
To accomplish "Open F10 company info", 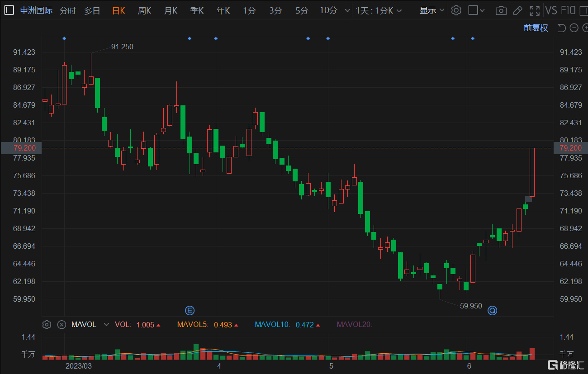I will (x=568, y=10).
